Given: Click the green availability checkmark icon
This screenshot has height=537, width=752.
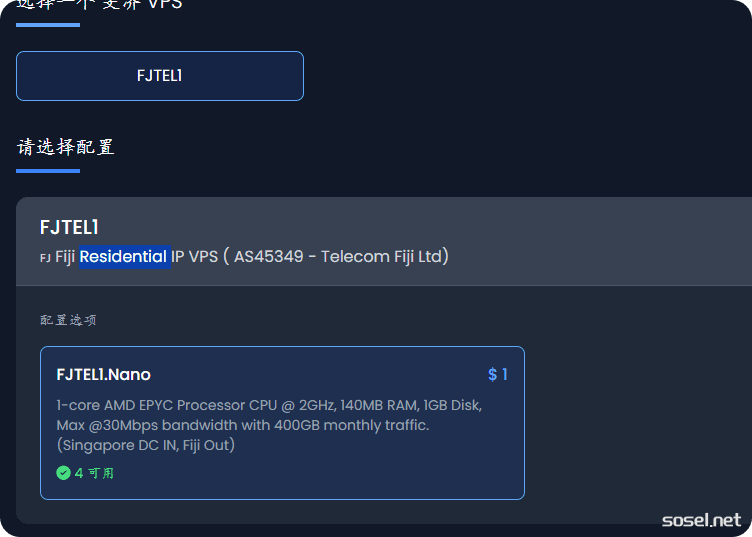Looking at the screenshot, I should tap(63, 473).
